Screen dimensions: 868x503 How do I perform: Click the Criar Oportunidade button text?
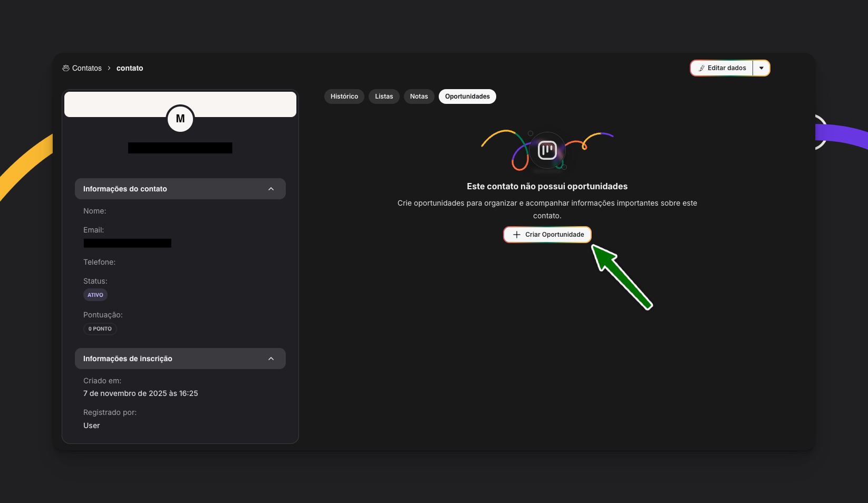(554, 235)
